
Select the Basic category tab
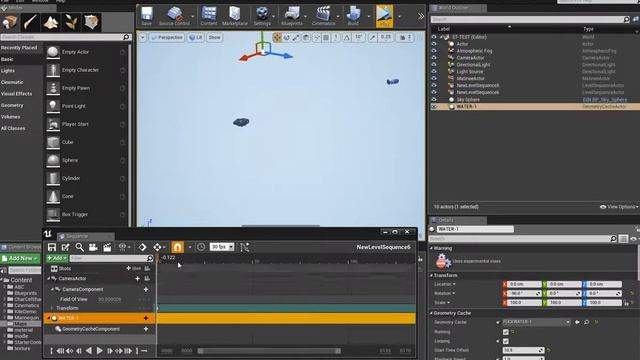(x=7, y=59)
